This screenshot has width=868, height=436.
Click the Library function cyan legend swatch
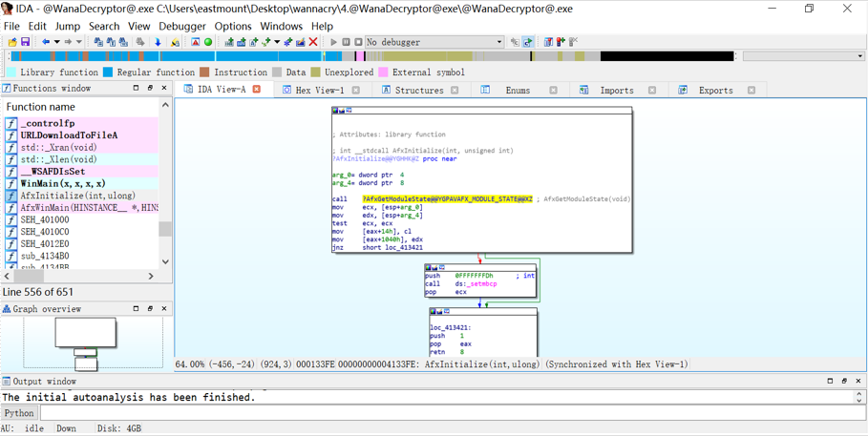click(x=11, y=72)
